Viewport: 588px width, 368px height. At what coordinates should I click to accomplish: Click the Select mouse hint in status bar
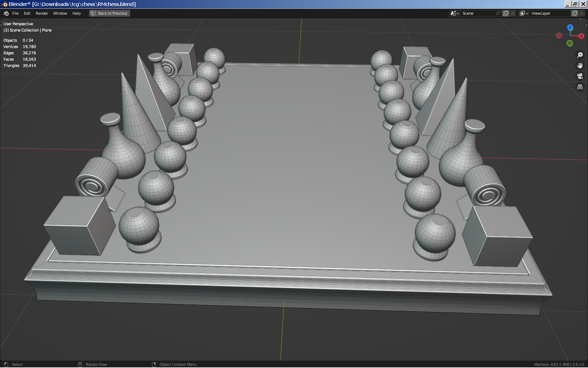(13, 364)
